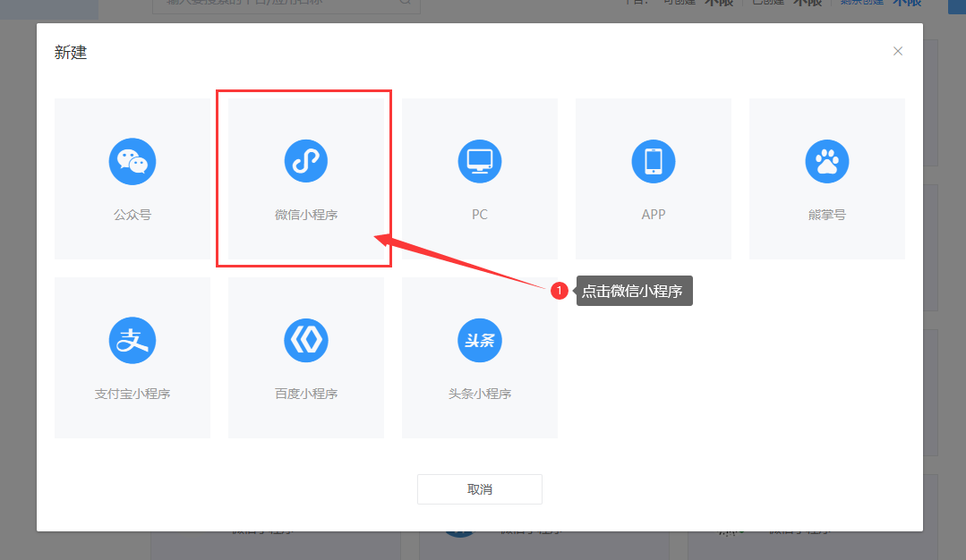The height and width of the screenshot is (560, 966).
Task: Select the 公众号 WeChat icon
Action: coord(133,161)
